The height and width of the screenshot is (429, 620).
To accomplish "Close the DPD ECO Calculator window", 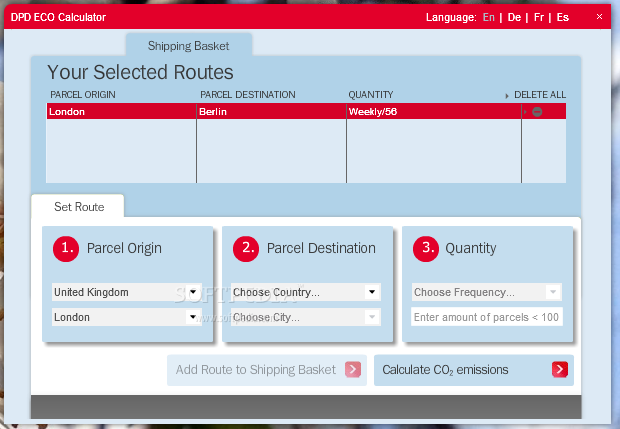I will coord(599,17).
